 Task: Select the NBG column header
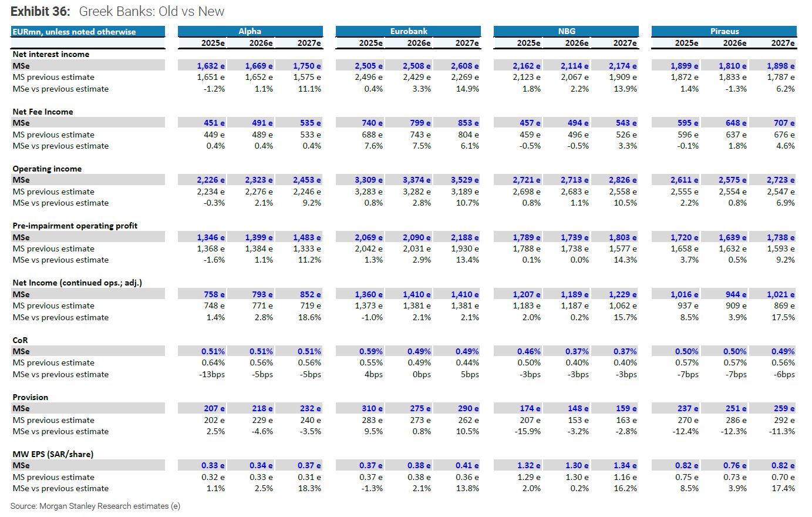point(566,31)
